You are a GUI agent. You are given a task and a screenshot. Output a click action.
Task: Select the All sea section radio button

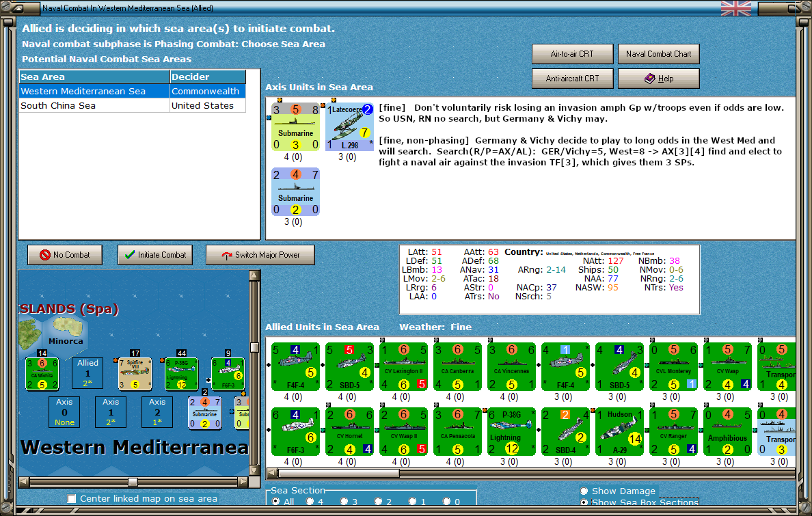point(276,502)
